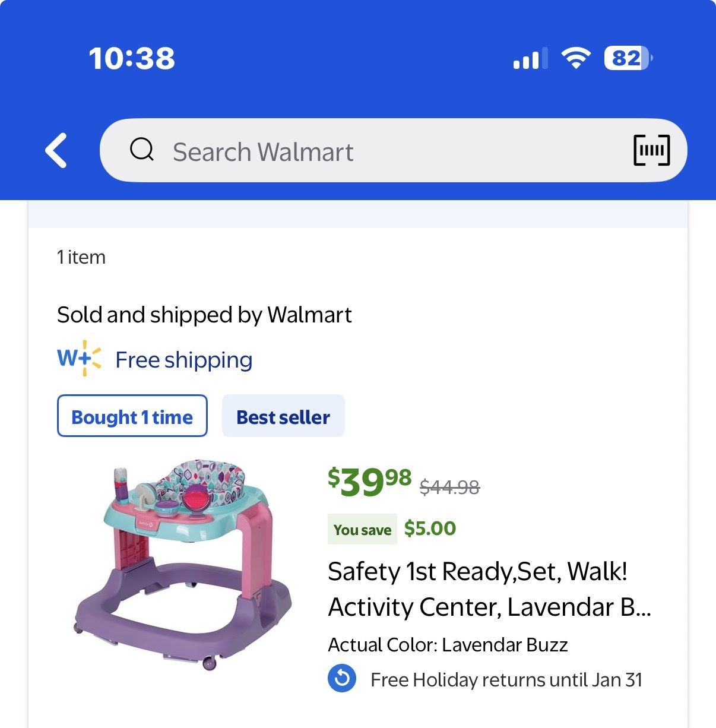Toggle the 'Best seller' badge
This screenshot has width=716, height=728.
click(x=283, y=416)
